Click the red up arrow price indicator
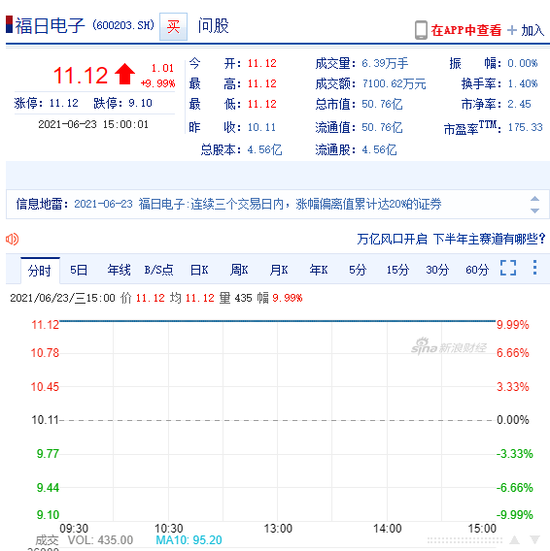 (x=124, y=74)
